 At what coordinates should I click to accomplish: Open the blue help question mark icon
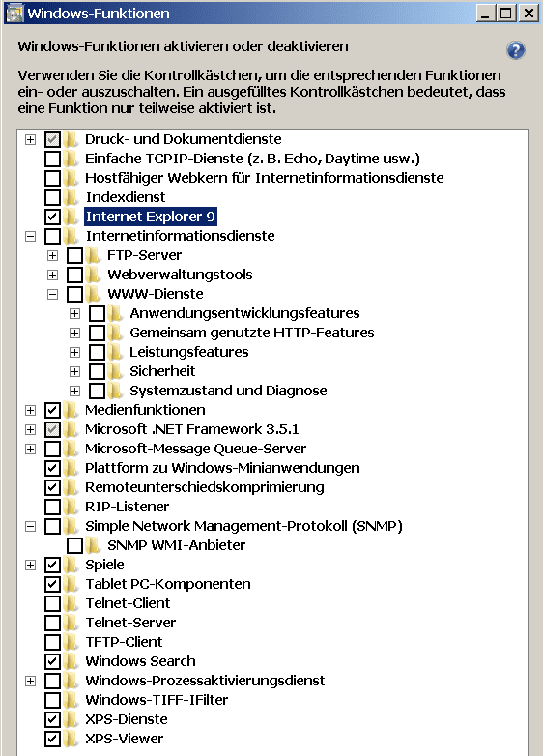coord(516,50)
